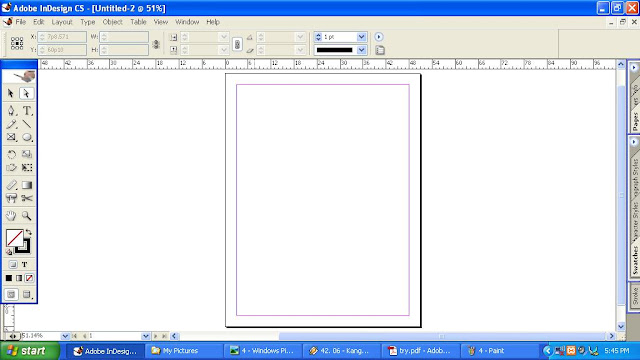Open the stroke type dropdown

(361, 50)
